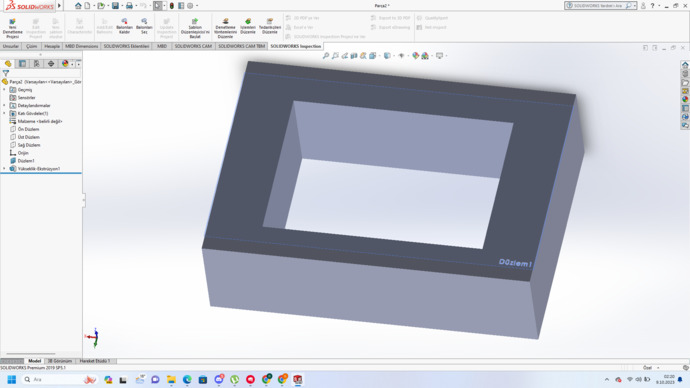Open the SOLIDWORKS Eklentileri tab

(x=126, y=46)
